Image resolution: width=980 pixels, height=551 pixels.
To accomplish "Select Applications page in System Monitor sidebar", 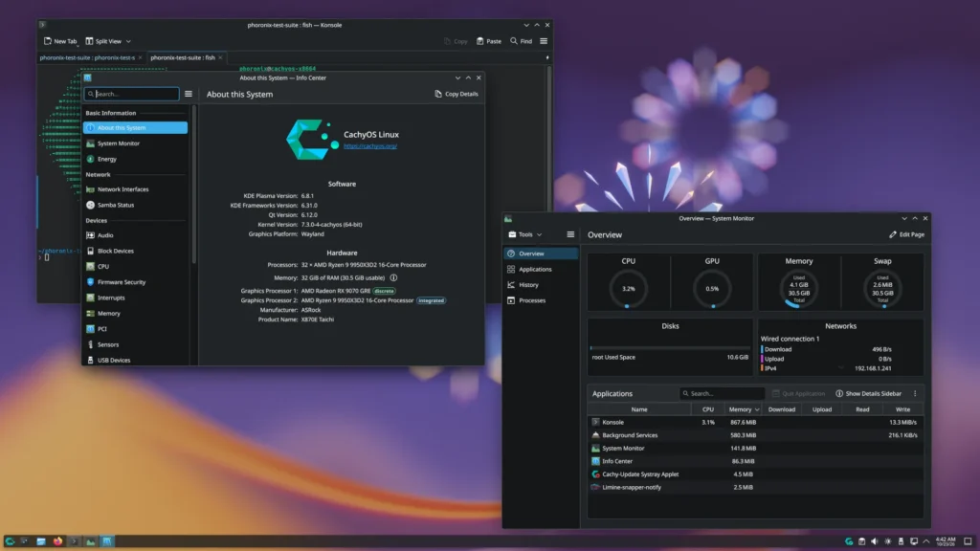I will click(x=541, y=269).
